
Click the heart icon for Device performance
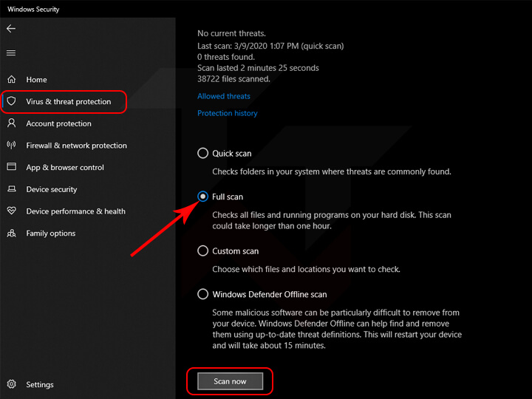12,211
